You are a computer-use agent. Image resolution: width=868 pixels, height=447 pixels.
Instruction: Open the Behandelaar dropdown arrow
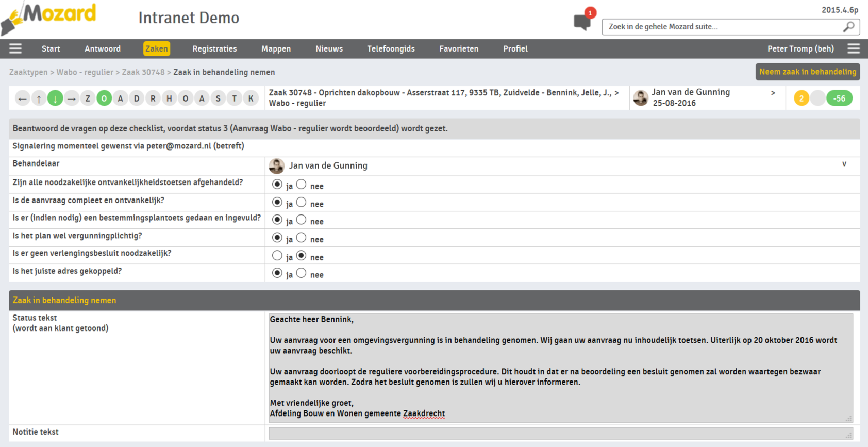(844, 164)
